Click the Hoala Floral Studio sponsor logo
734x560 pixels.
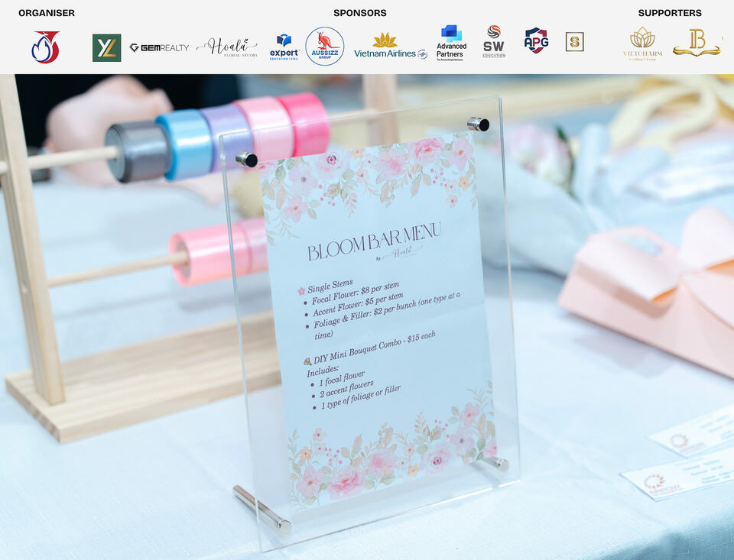point(227,47)
